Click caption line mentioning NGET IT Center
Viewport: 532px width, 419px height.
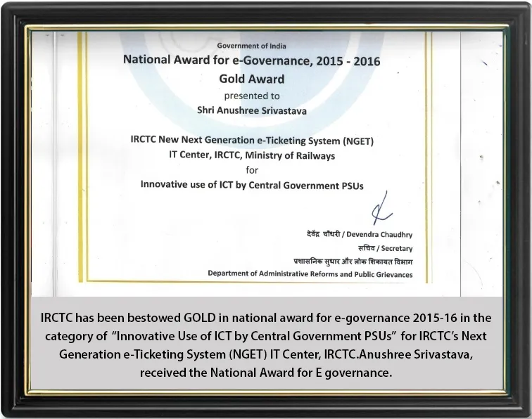tap(266, 354)
